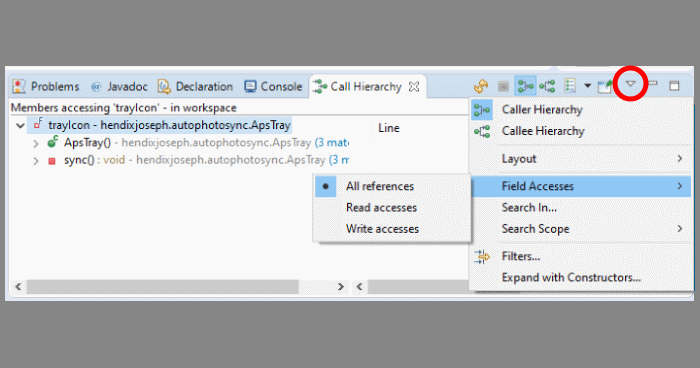This screenshot has width=700, height=368.
Task: Click the green ApsTray() constructor icon
Action: (x=53, y=142)
